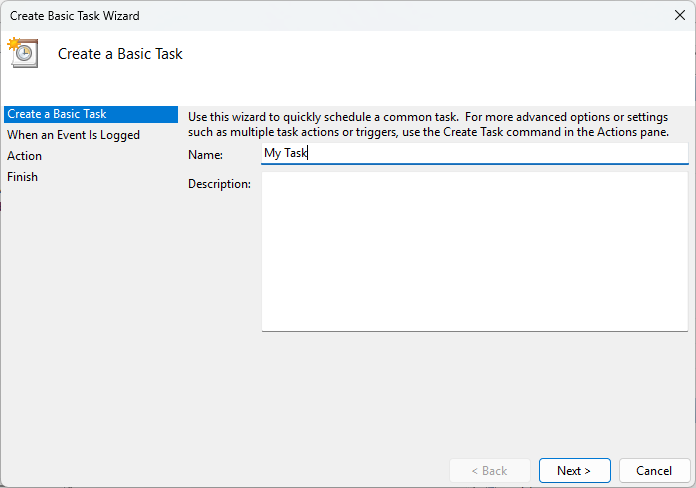
Task: Cancel the wizard with the Cancel button
Action: point(654,470)
